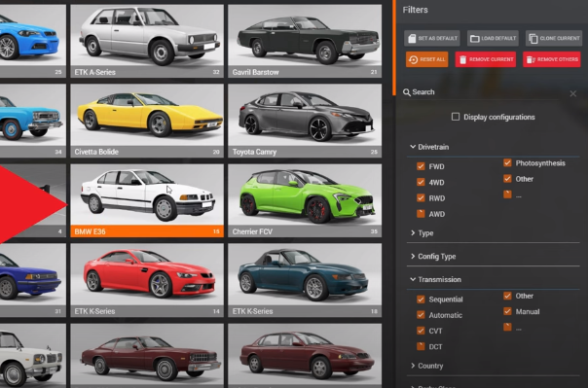
Task: Select the blue ETK K-Series convertible
Action: [x=305, y=280]
